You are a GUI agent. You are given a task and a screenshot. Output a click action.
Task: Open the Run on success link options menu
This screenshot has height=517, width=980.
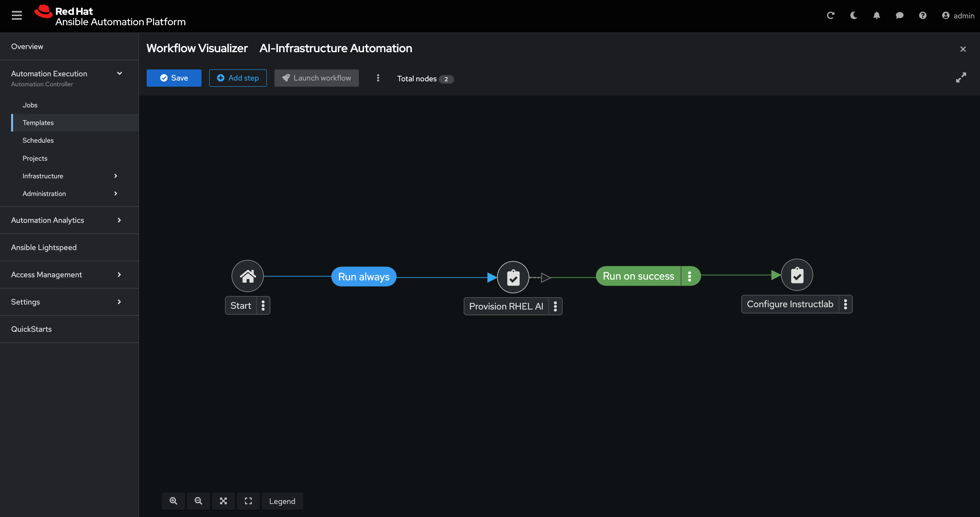point(689,276)
